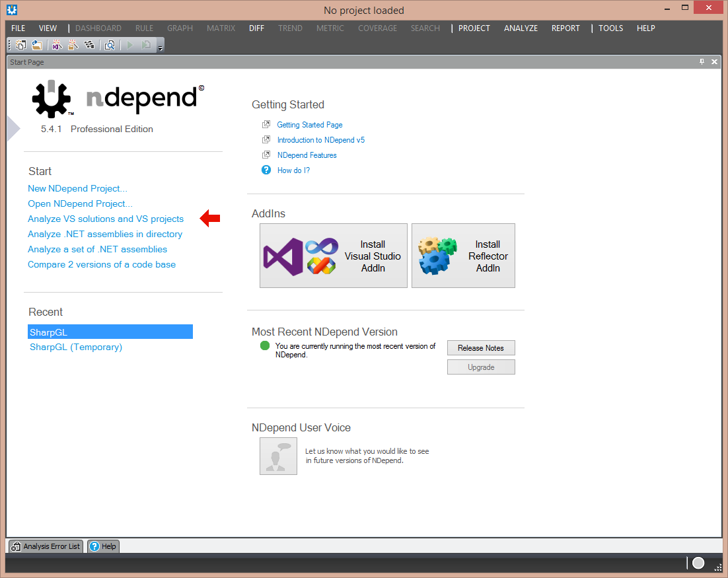Click the DASHBOARD menu item

coord(98,28)
